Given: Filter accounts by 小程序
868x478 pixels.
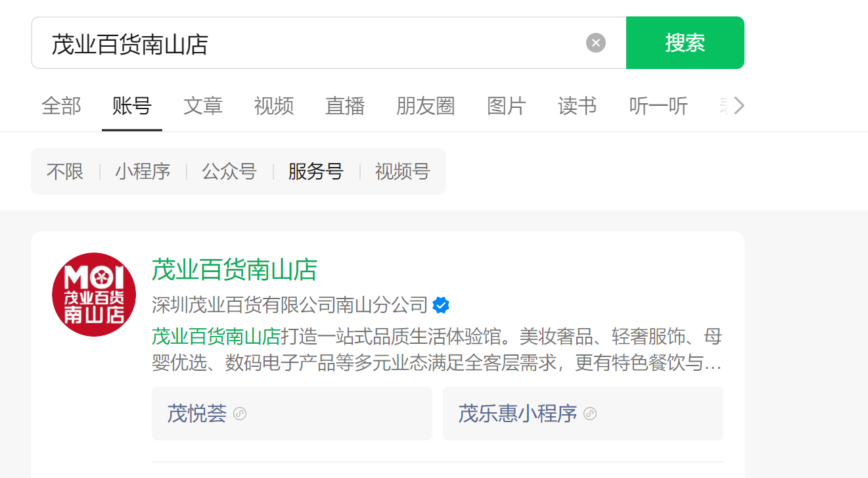Looking at the screenshot, I should click(143, 172).
